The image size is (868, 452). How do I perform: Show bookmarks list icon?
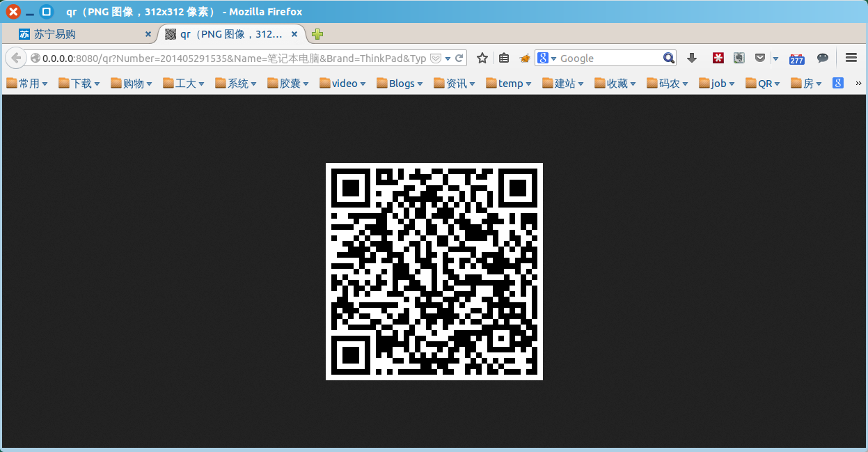coord(504,59)
